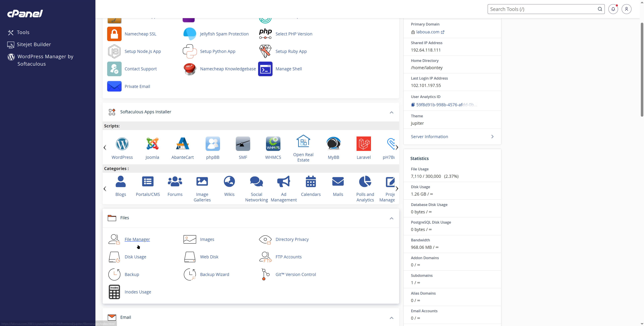The width and height of the screenshot is (644, 326).
Task: Open the Images link
Action: click(207, 239)
